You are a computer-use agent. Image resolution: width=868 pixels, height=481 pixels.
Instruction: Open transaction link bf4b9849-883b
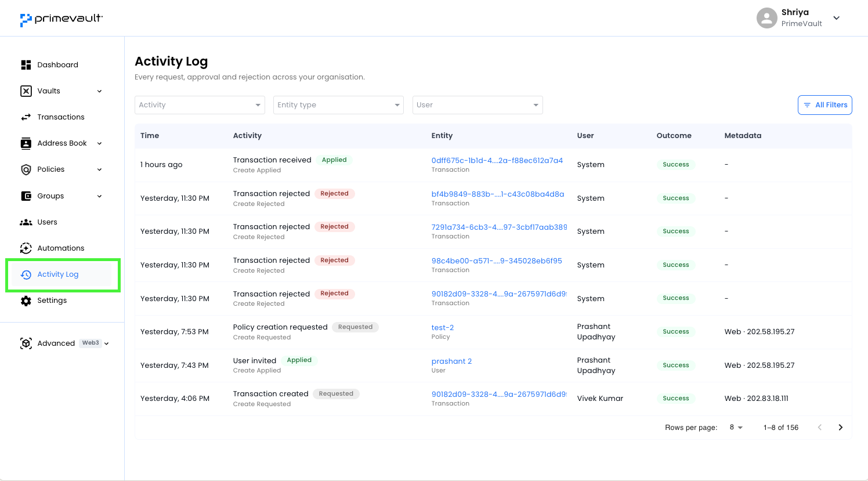[498, 194]
